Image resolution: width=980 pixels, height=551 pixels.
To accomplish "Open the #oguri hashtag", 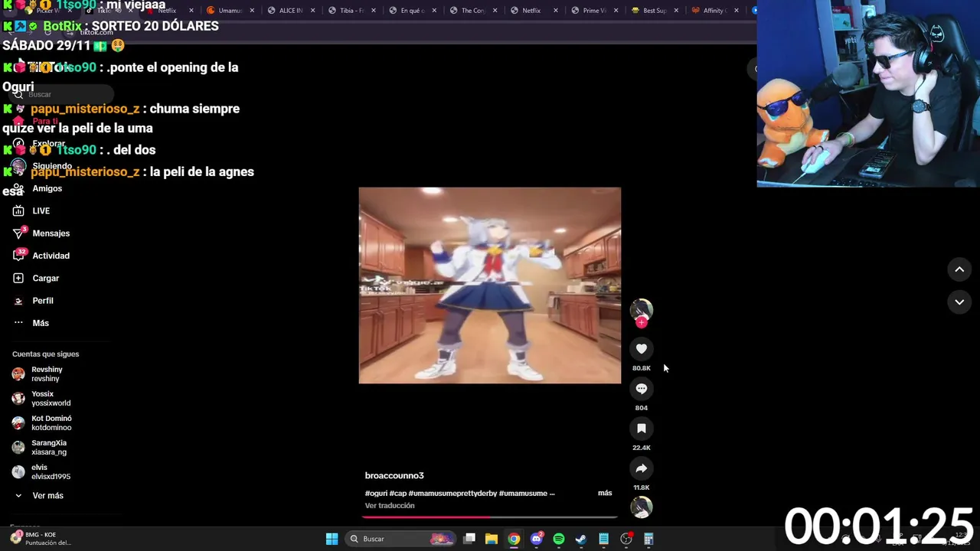I will pyautogui.click(x=375, y=494).
